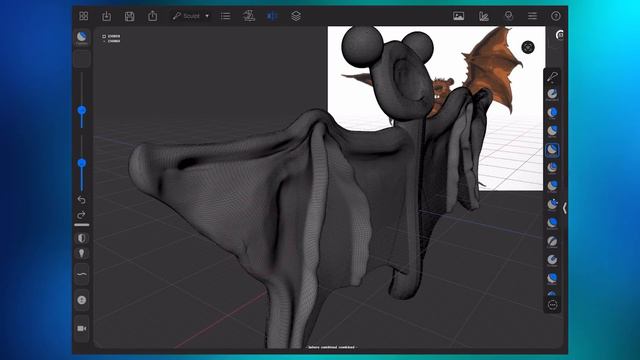
Task: Click the empty tool slot below current tool
Action: tap(82, 59)
